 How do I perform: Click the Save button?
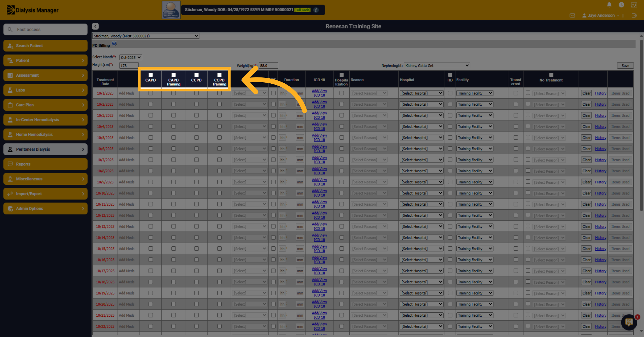(625, 65)
